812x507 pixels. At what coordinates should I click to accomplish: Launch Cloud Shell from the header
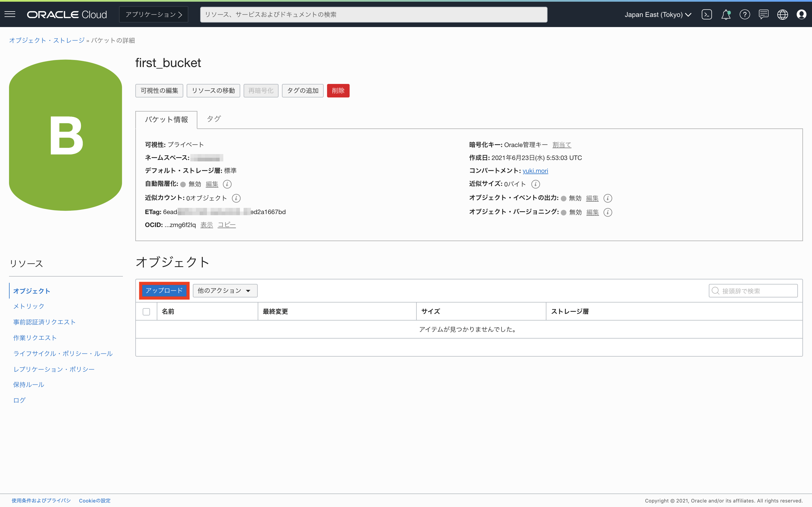[707, 14]
